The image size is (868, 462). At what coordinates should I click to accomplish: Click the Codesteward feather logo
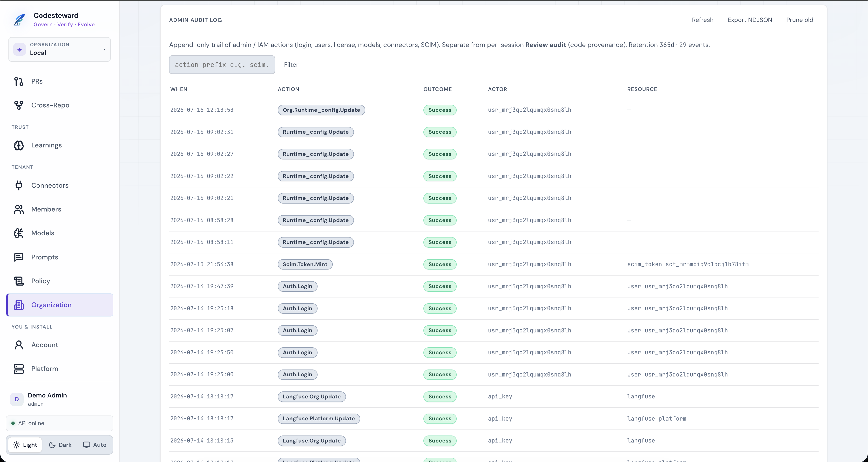click(19, 20)
